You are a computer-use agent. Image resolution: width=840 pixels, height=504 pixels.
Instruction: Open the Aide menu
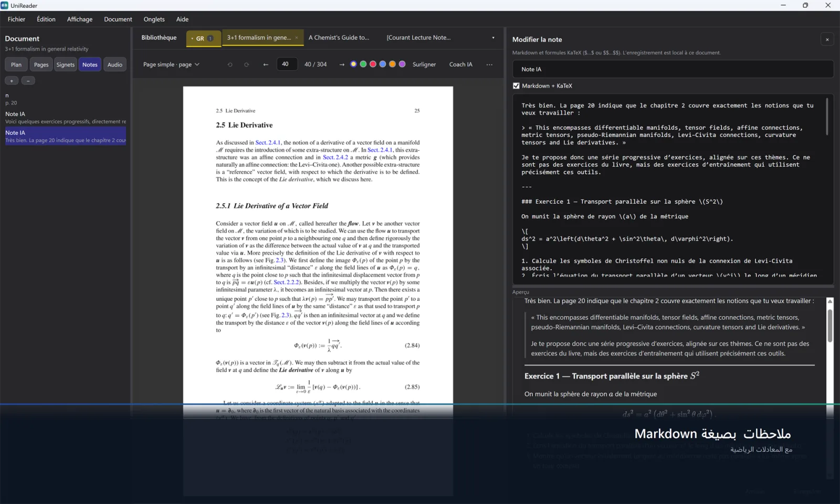[182, 19]
